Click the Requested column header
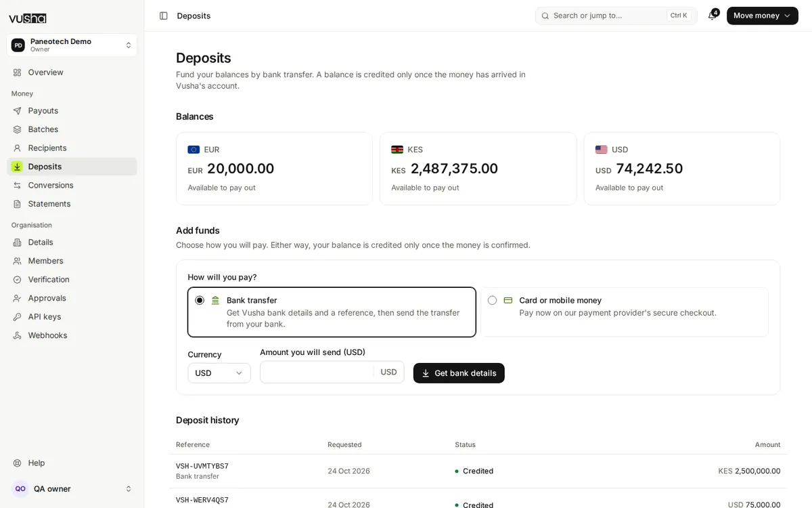The width and height of the screenshot is (812, 508). [344, 445]
